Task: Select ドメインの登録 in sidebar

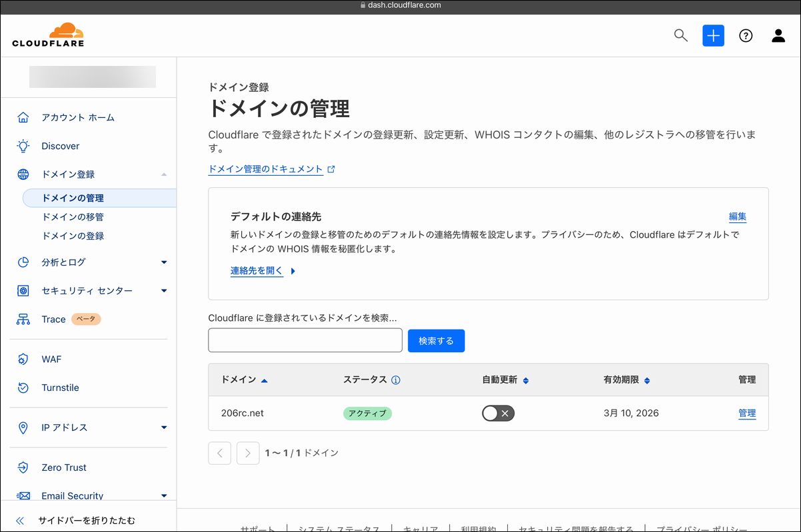Action: [73, 236]
